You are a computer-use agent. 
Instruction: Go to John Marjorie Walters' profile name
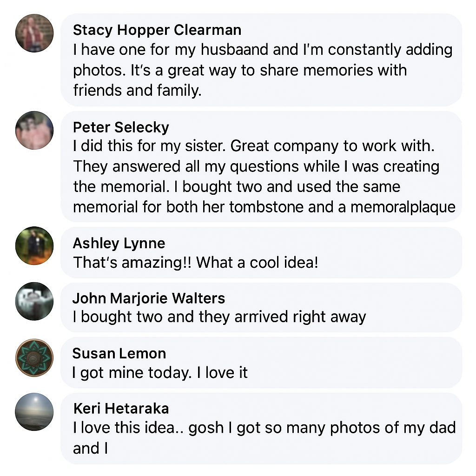tap(149, 298)
